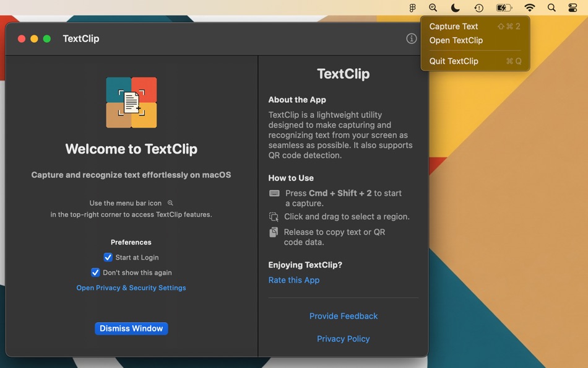Close the TextClip window with red button
The width and height of the screenshot is (588, 368).
22,38
